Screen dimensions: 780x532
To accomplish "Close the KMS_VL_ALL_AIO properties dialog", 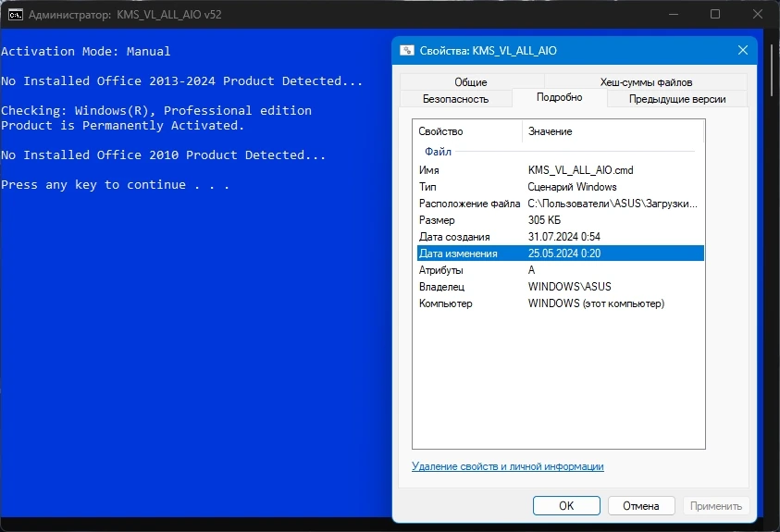I will 743,50.
